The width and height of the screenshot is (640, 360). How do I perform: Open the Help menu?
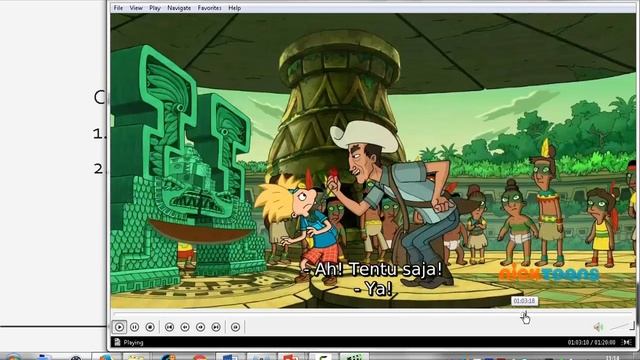(x=234, y=8)
